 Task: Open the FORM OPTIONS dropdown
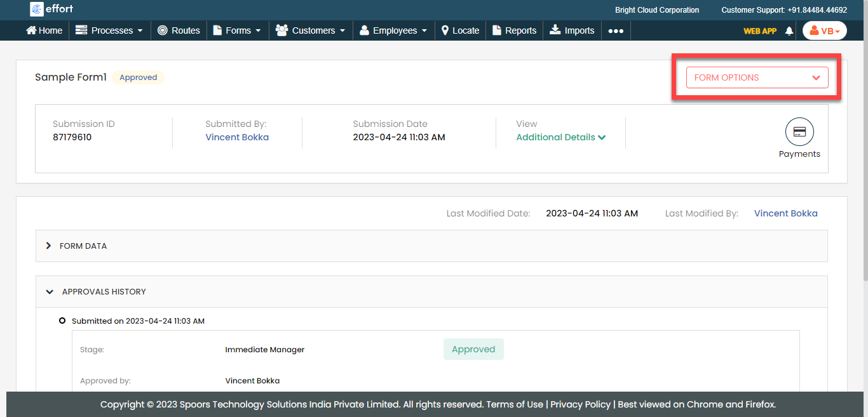pos(757,77)
